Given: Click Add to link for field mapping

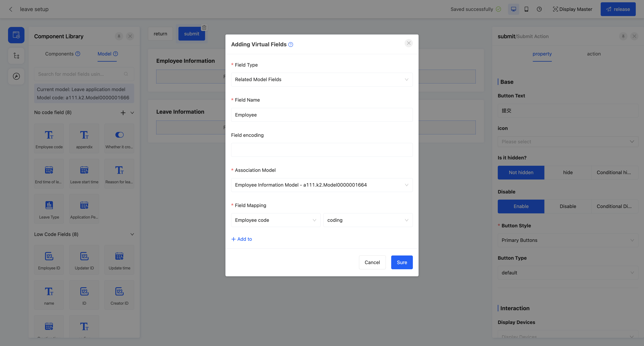Looking at the screenshot, I should click(242, 239).
